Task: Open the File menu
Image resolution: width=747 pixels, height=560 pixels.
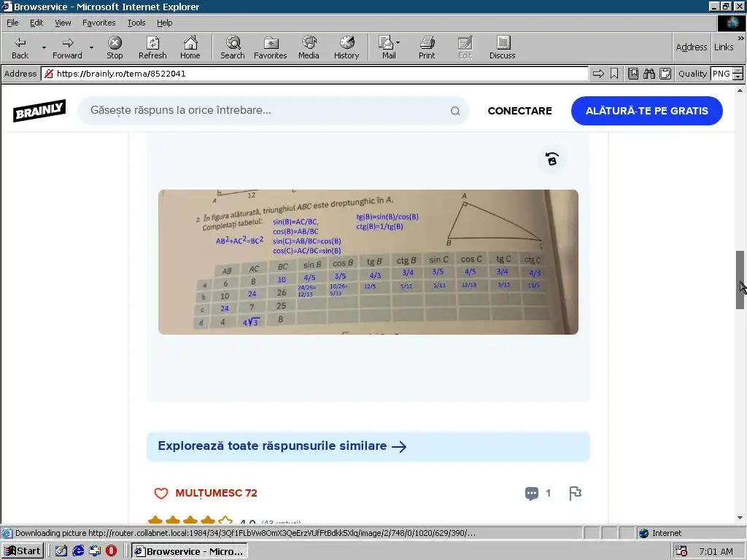Action: click(12, 23)
